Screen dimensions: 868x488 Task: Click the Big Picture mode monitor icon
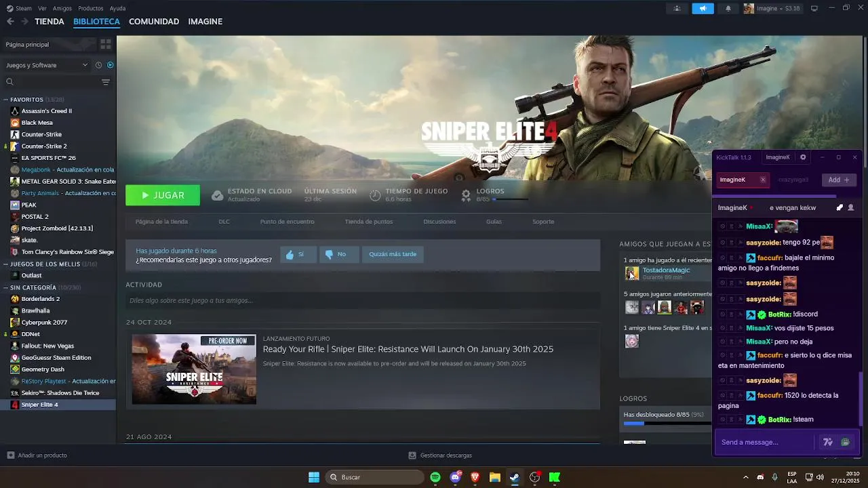(814, 8)
